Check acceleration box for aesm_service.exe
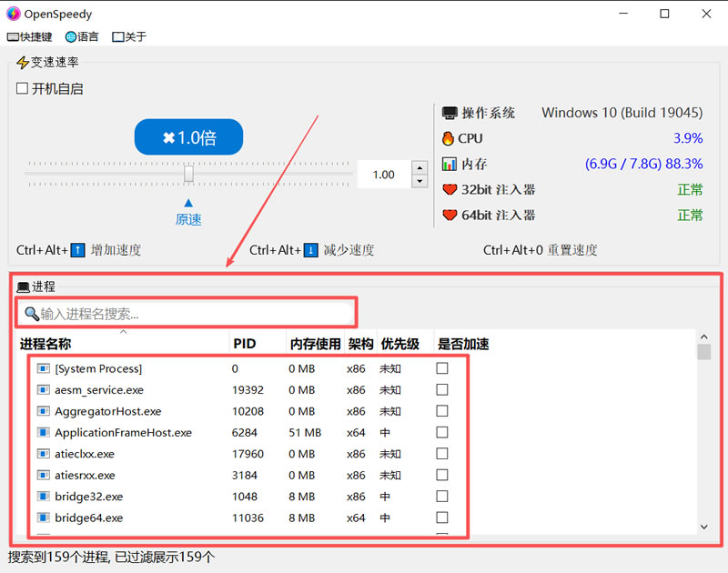The image size is (728, 573). pyautogui.click(x=442, y=390)
